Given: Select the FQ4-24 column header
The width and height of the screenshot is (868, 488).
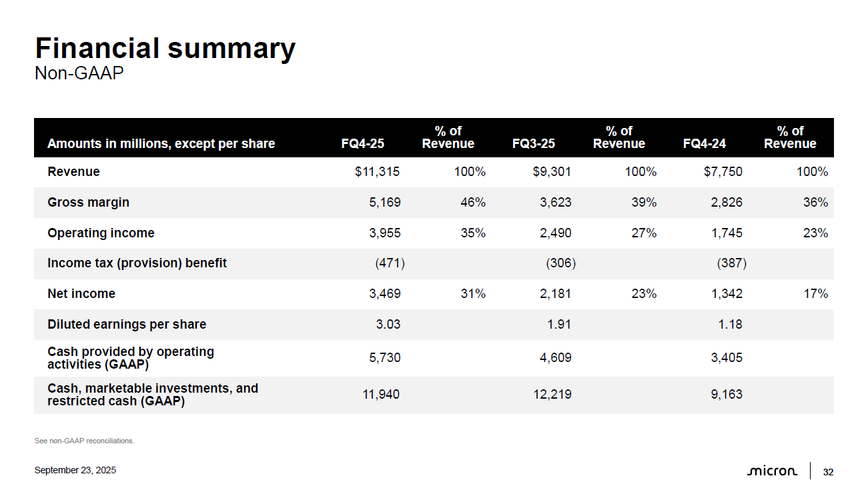Looking at the screenshot, I should pos(705,143).
